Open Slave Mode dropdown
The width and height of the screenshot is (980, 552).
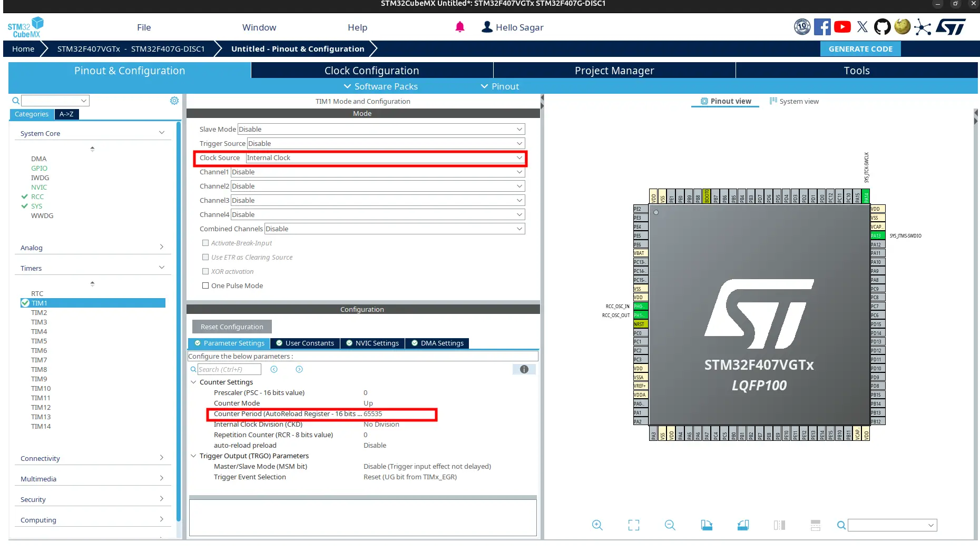[x=381, y=129]
